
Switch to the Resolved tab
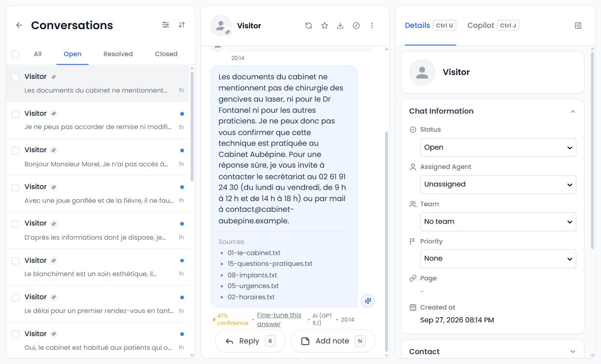pos(118,54)
